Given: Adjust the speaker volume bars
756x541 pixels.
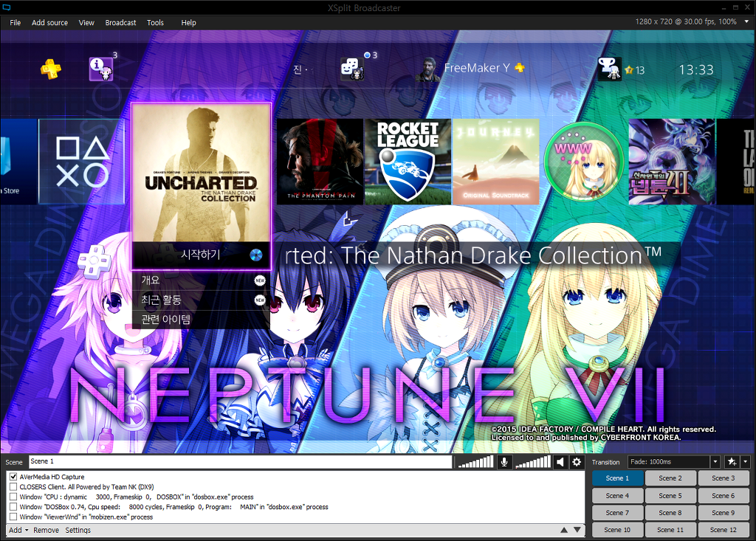Looking at the screenshot, I should coord(533,462).
